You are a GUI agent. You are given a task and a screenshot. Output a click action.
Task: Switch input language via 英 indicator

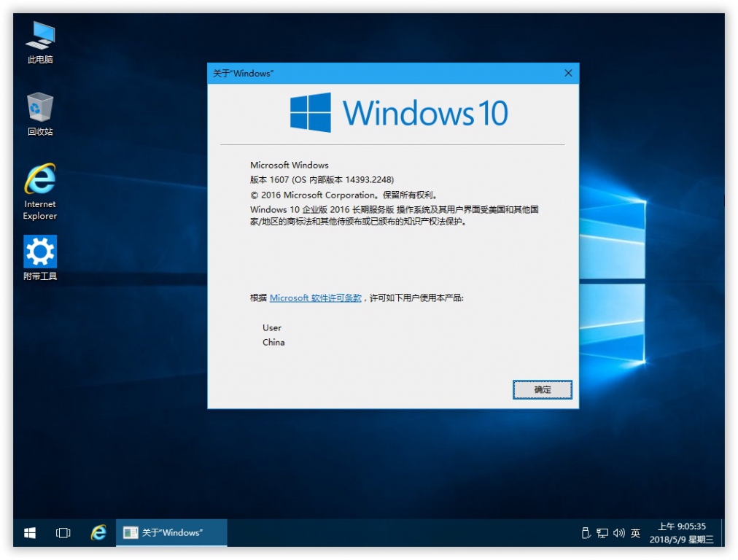[x=635, y=533]
